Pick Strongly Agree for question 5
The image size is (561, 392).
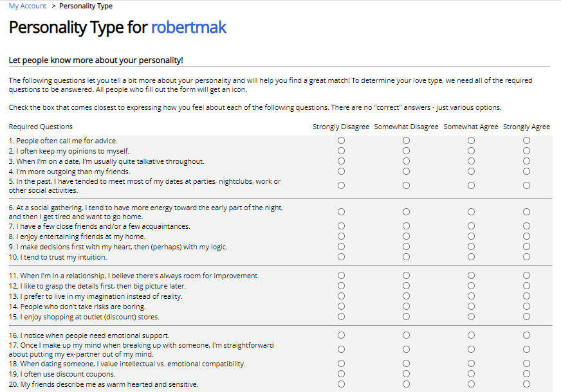pyautogui.click(x=526, y=186)
